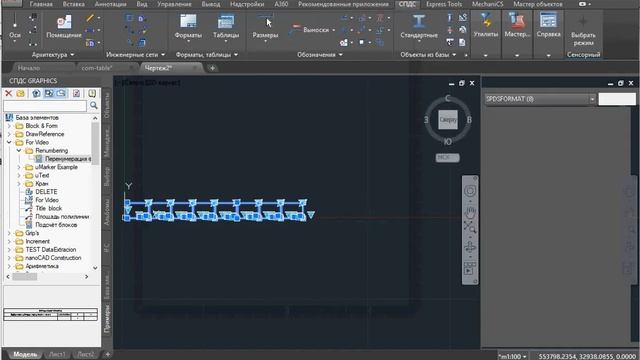
Task: Select Площадь полилинии in the tree
Action: (62, 216)
